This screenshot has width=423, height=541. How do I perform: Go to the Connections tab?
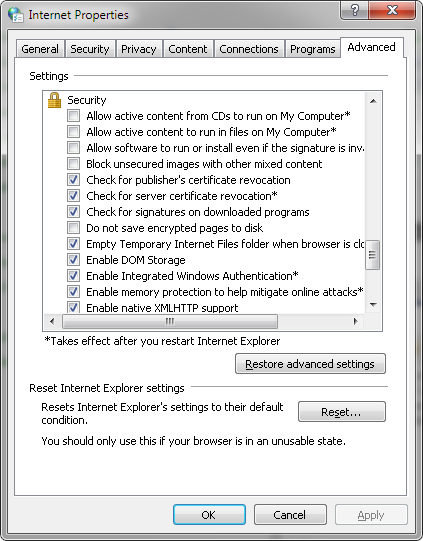click(249, 49)
